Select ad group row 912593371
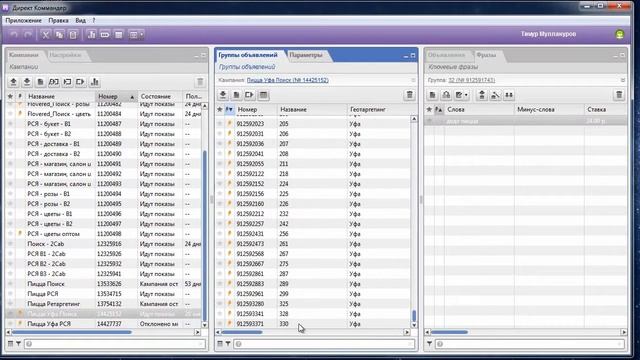The image size is (640, 360). coord(313,324)
